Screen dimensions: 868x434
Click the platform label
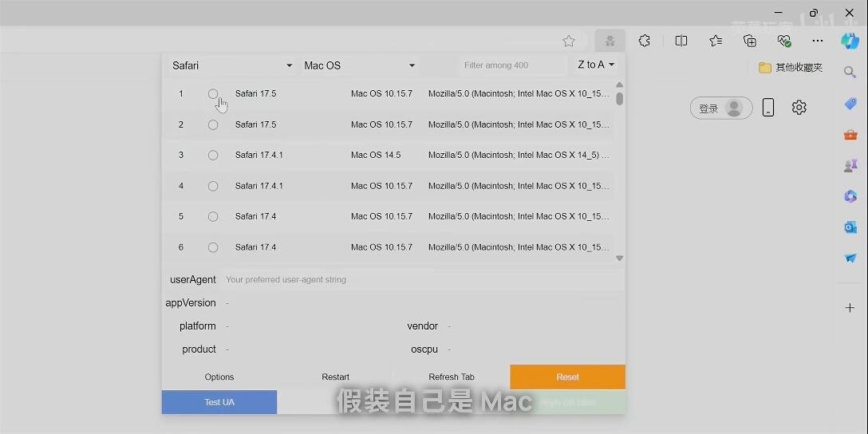197,326
